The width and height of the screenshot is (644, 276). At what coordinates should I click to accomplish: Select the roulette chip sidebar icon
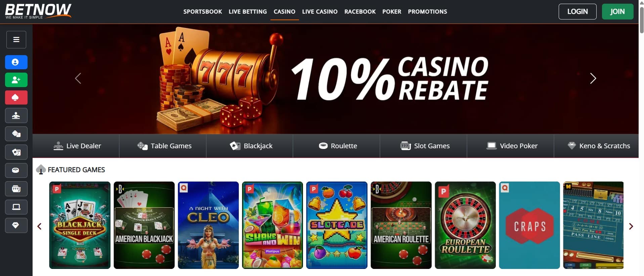(16, 170)
